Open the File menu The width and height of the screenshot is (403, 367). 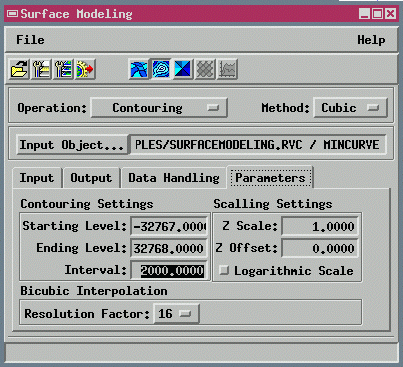click(30, 40)
